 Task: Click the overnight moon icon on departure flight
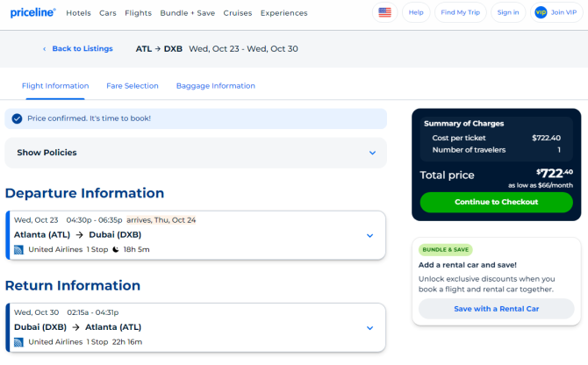point(116,249)
